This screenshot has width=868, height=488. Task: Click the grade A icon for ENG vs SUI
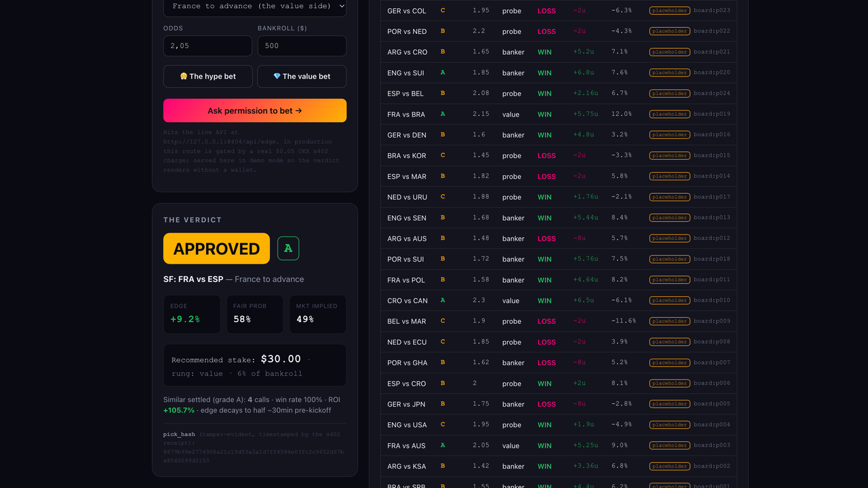pyautogui.click(x=443, y=73)
